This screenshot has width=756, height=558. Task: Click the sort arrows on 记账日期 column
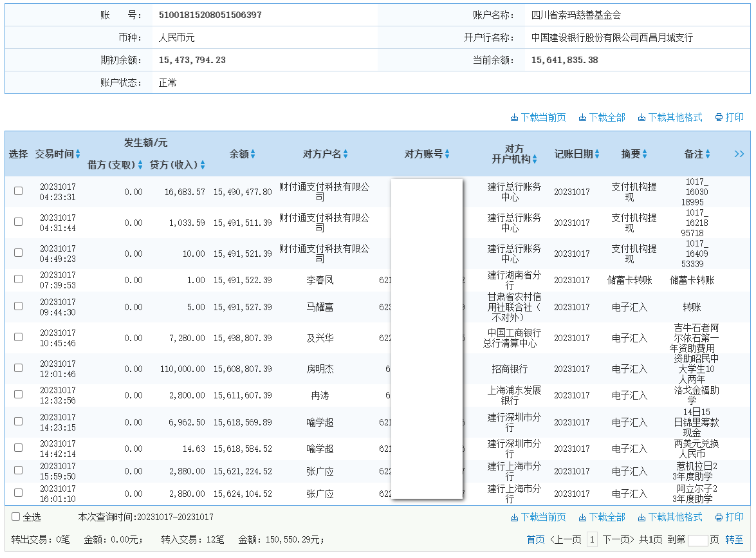click(x=597, y=153)
